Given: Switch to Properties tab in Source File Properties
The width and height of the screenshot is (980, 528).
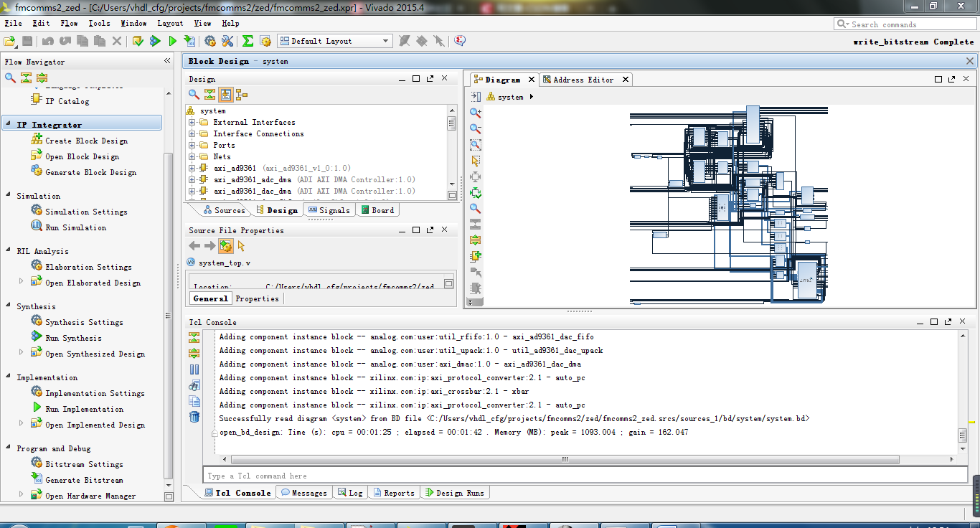Looking at the screenshot, I should [257, 298].
